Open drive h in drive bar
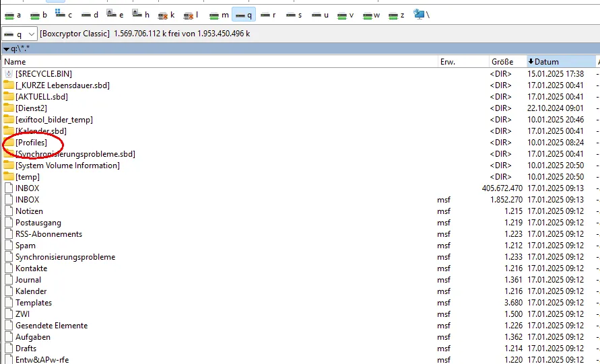Image resolution: width=600 pixels, height=364 pixels. click(x=141, y=15)
